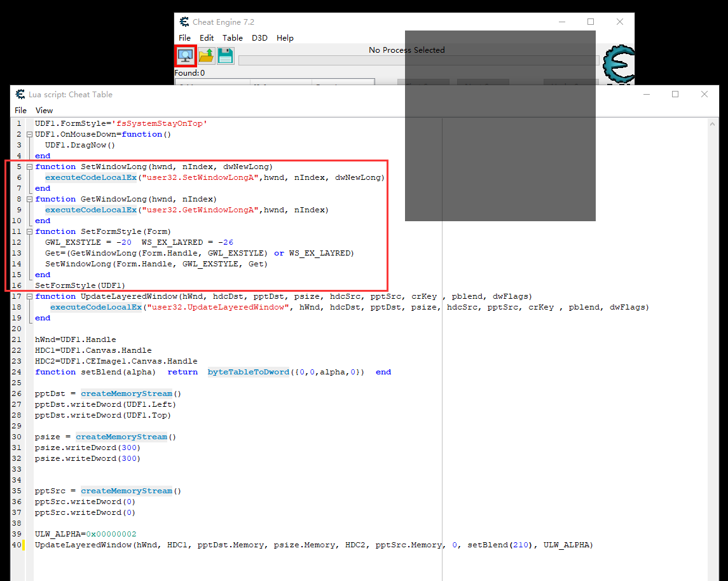The image size is (728, 581).
Task: Click the Lua script window title bar icon
Action: click(20, 95)
